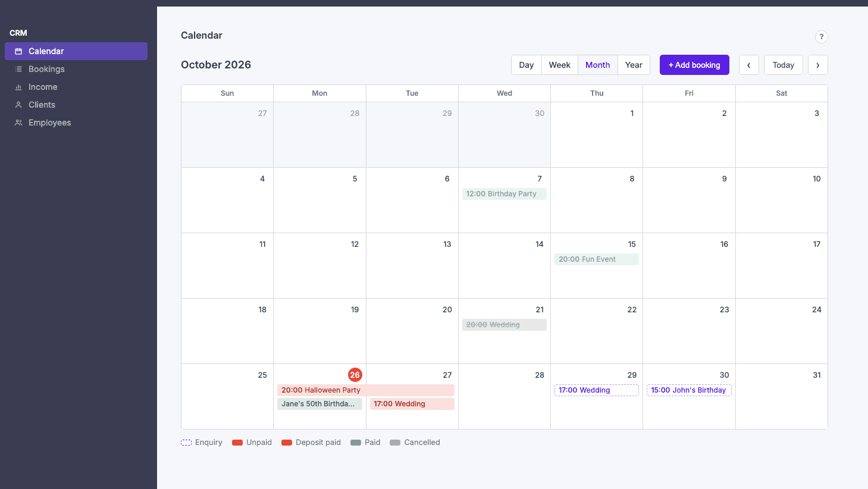The width and height of the screenshot is (868, 489).
Task: Click date 1 in the calendar
Action: [632, 113]
